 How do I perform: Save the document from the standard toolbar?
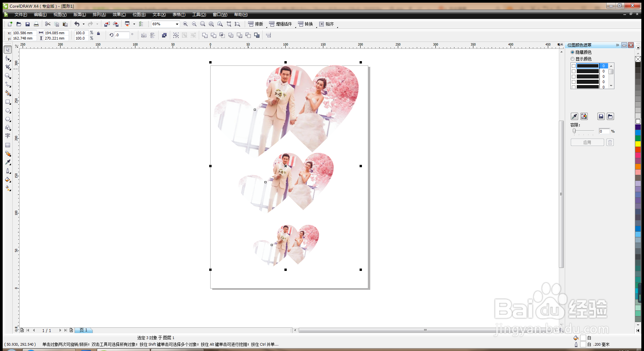28,24
